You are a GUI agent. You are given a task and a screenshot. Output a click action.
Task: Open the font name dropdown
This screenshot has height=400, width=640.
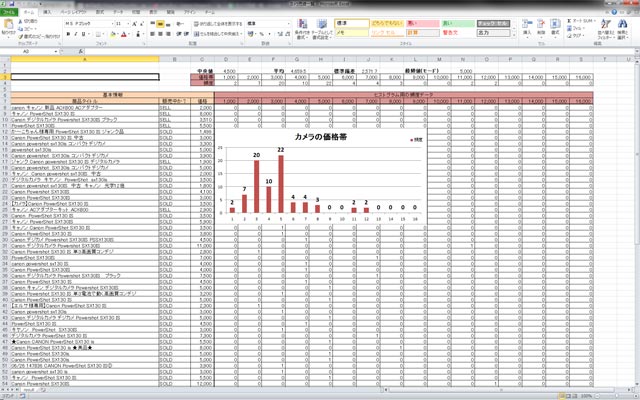coord(111,24)
